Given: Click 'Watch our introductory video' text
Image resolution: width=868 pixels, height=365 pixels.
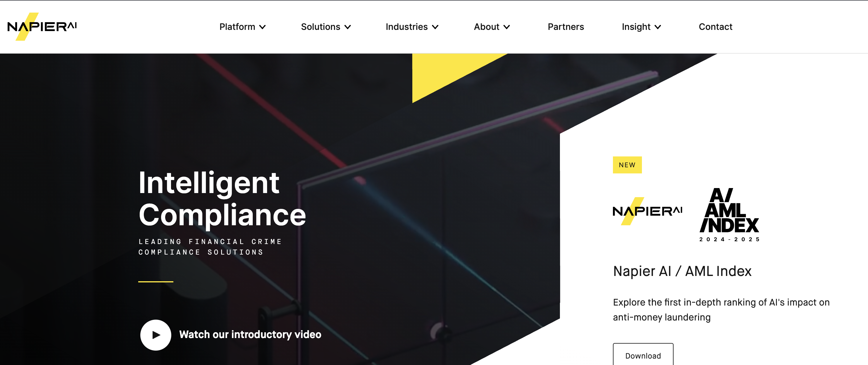Looking at the screenshot, I should point(250,334).
